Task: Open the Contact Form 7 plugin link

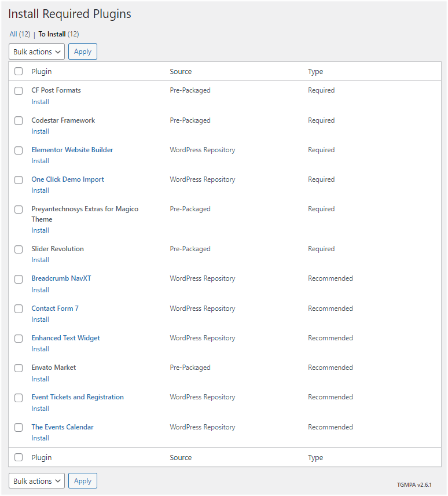Action: (x=55, y=308)
